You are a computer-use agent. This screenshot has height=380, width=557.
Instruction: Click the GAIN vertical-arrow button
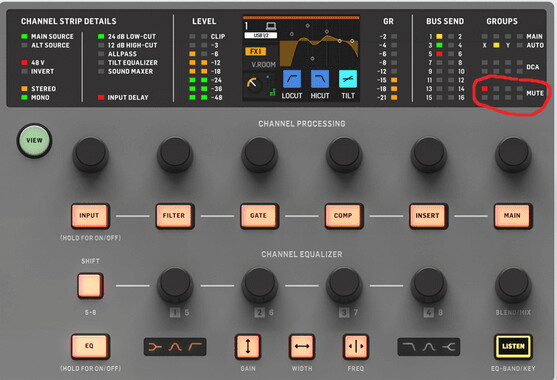coord(248,346)
